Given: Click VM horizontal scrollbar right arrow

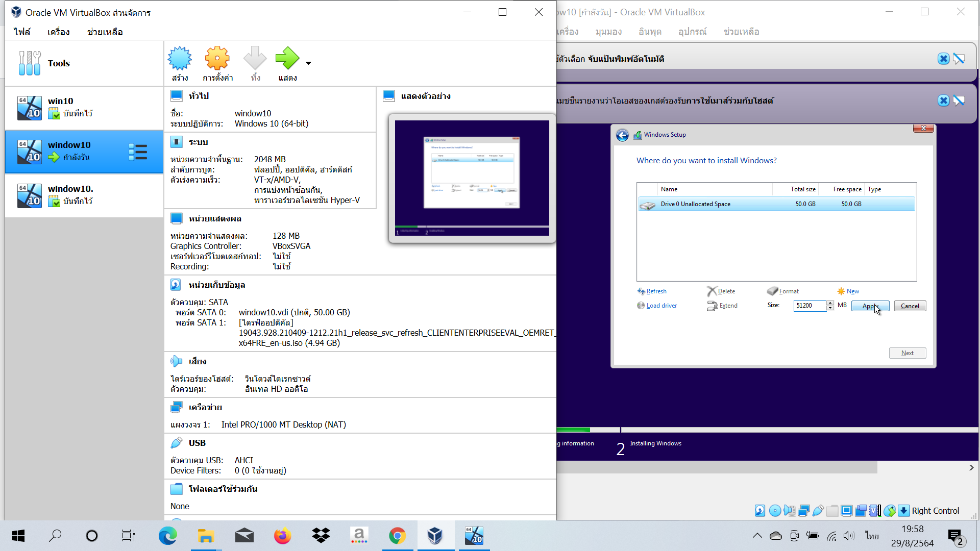Looking at the screenshot, I should 971,467.
